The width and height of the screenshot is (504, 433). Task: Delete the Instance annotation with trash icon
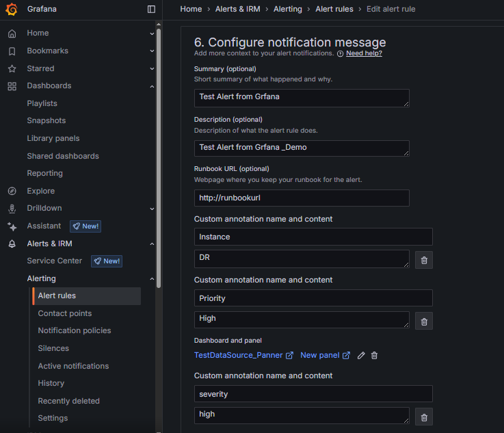(x=423, y=260)
